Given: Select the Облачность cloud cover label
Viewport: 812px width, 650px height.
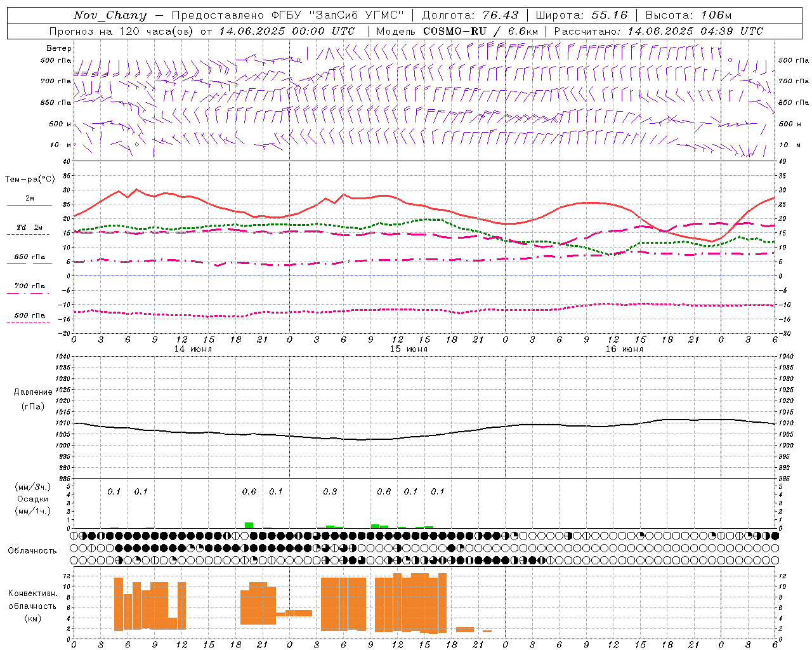Looking at the screenshot, I should click(x=32, y=550).
